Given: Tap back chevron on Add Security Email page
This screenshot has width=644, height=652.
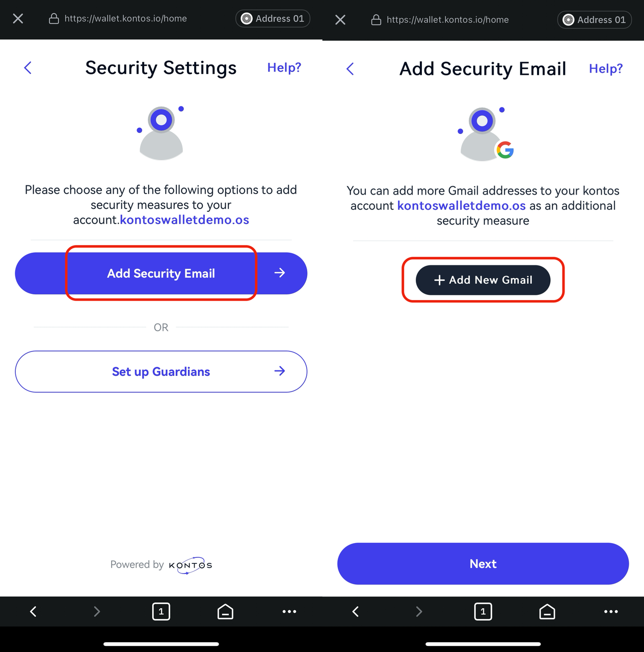Looking at the screenshot, I should pos(350,69).
